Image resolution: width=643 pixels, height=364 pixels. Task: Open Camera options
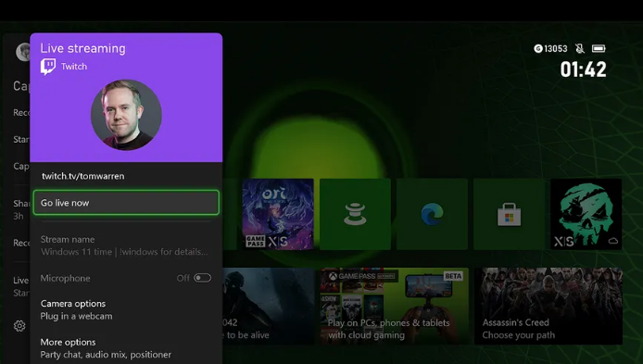[x=126, y=310]
